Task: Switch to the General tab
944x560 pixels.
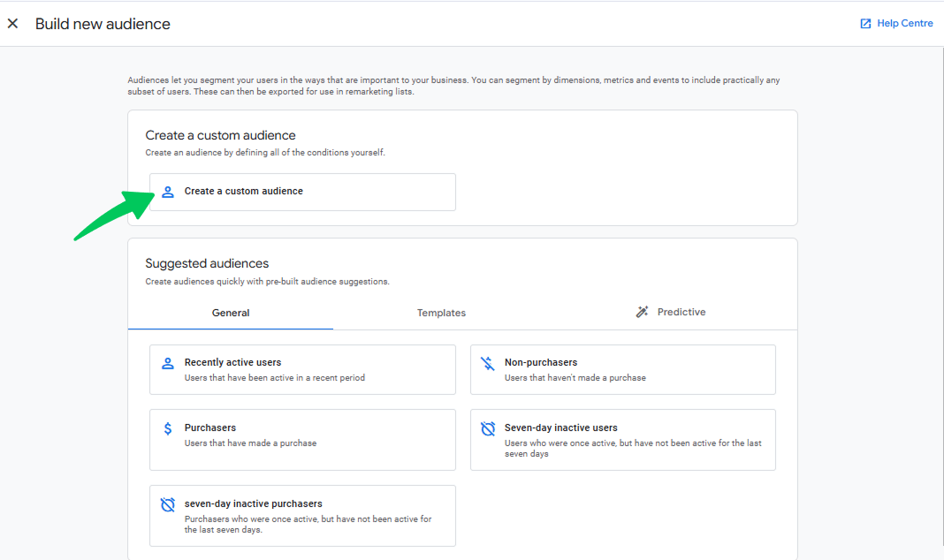Action: [x=231, y=313]
